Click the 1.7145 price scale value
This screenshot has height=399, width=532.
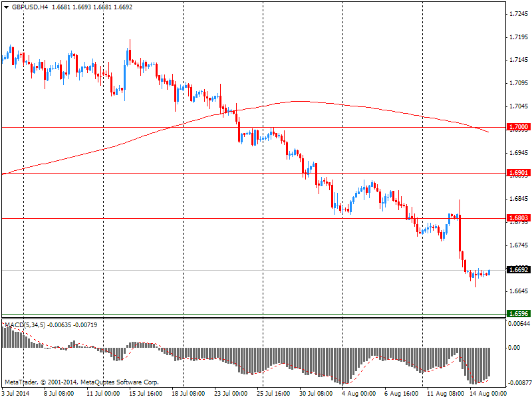pos(519,60)
